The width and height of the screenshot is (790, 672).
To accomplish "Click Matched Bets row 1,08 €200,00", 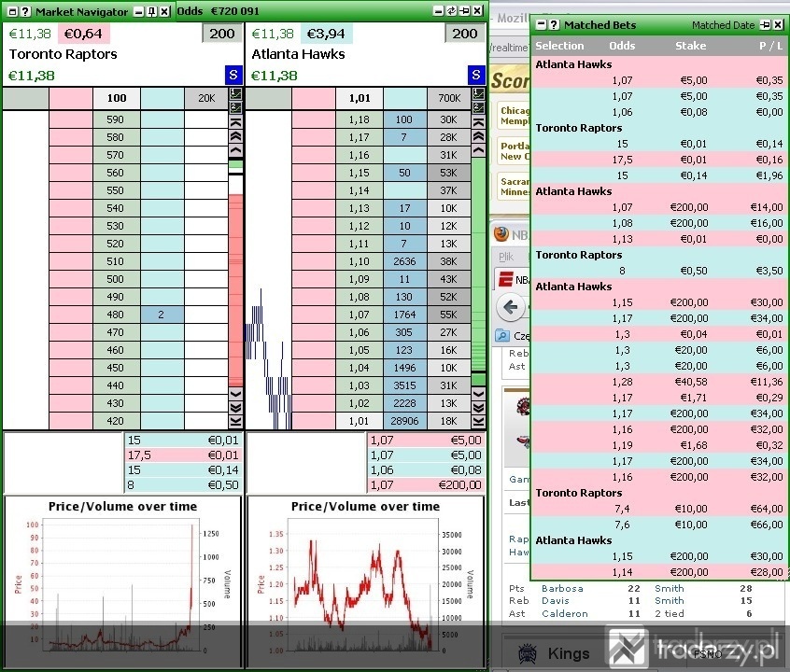I will point(659,223).
